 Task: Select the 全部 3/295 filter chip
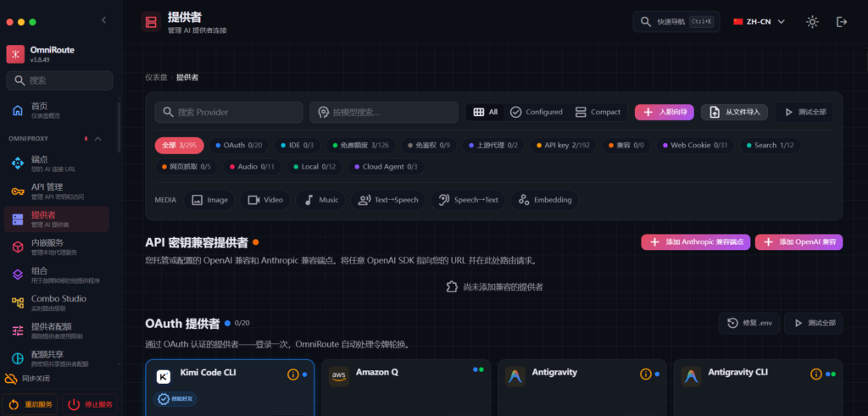180,146
